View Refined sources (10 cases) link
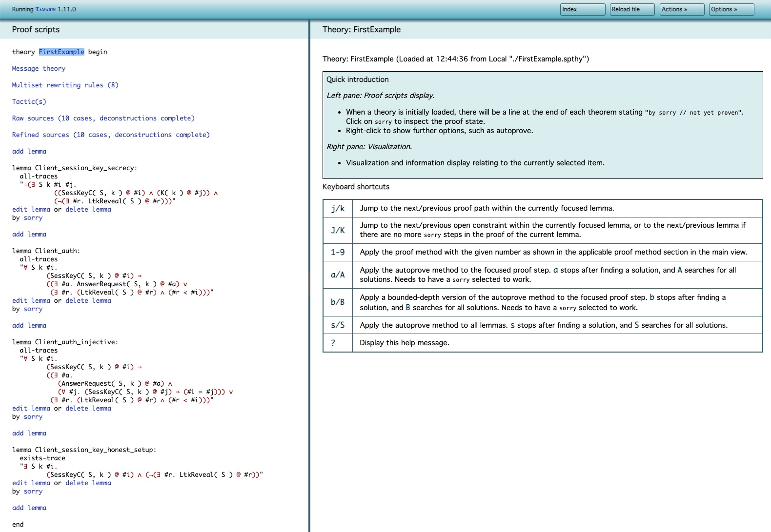The height and width of the screenshot is (532, 771). point(111,135)
